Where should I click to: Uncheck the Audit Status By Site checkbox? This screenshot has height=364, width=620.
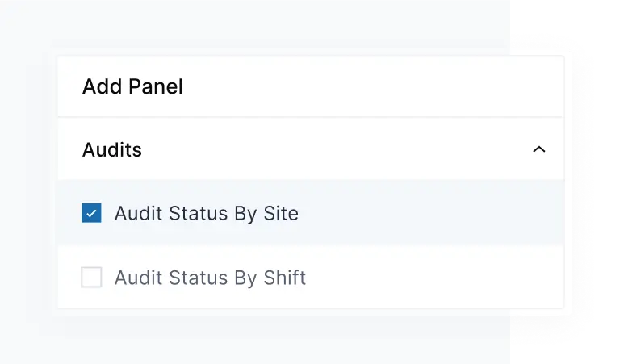[92, 214]
